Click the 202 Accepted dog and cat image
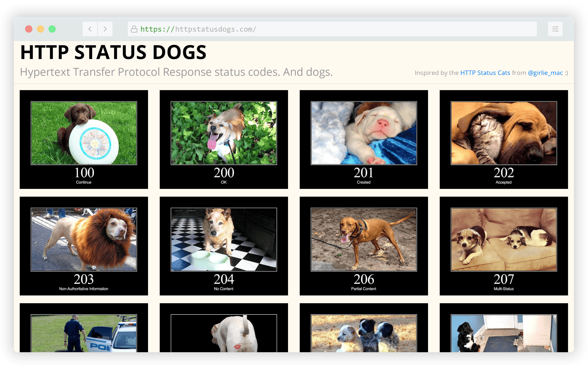This screenshot has height=369, width=588. click(x=503, y=133)
